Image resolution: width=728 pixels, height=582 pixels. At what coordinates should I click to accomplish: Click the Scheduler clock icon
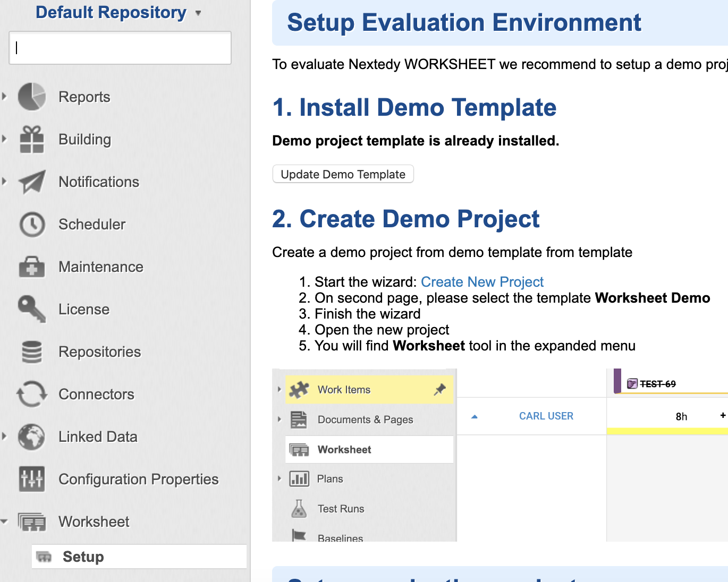(32, 224)
